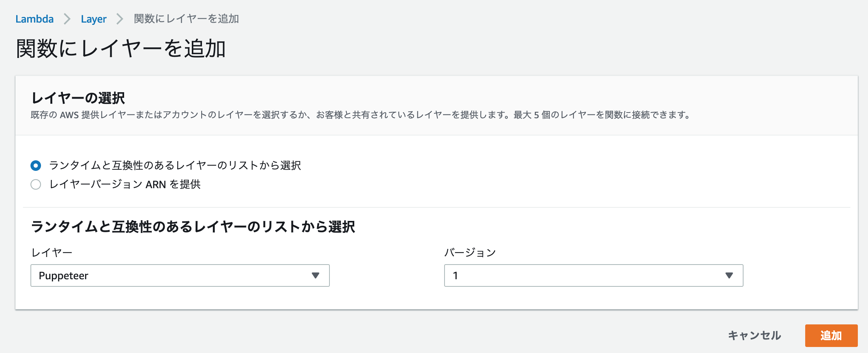Image resolution: width=868 pixels, height=353 pixels.
Task: Select the ランタイムと互換性のあるレイヤーのリストから選択 radio button
Action: pyautogui.click(x=36, y=165)
